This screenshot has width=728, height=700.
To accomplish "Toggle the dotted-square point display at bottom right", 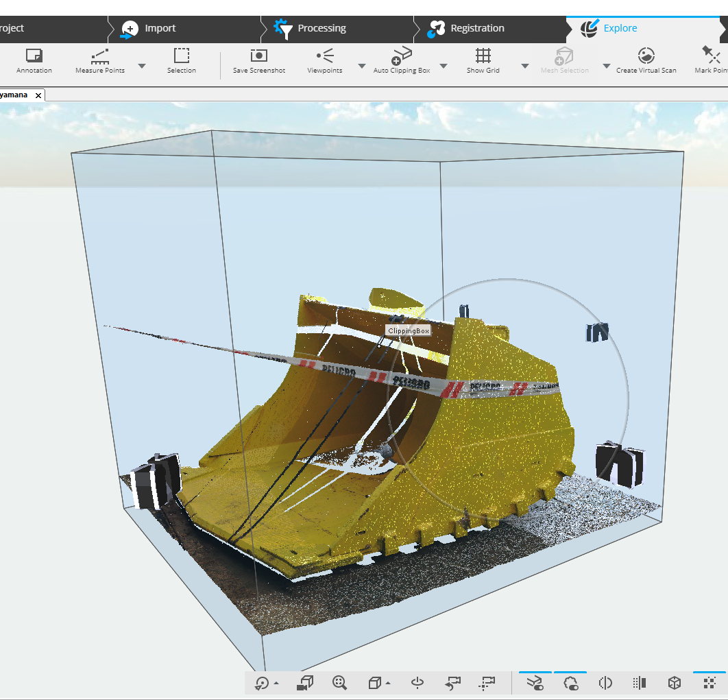I will 709,682.
